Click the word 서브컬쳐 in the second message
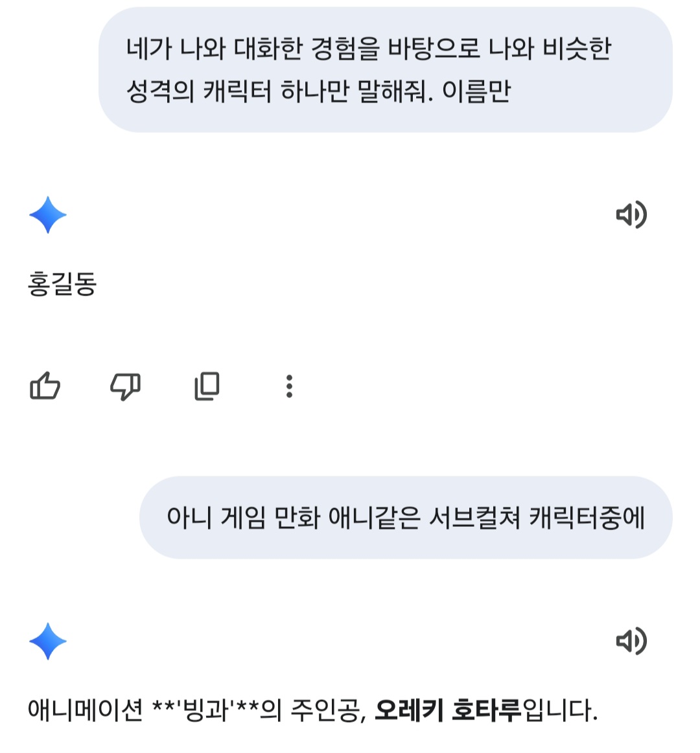Image resolution: width=700 pixels, height=753 pixels. click(x=474, y=518)
